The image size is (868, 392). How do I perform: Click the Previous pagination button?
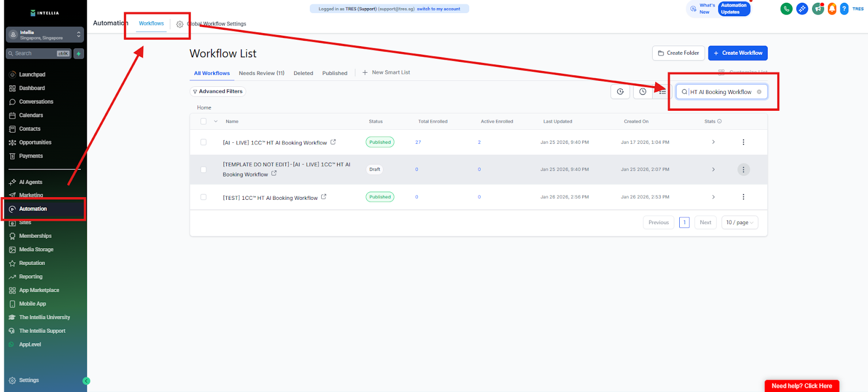pos(659,223)
